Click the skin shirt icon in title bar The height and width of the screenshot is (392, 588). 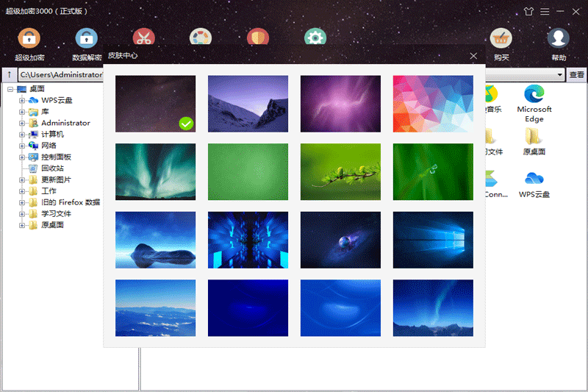click(x=528, y=12)
